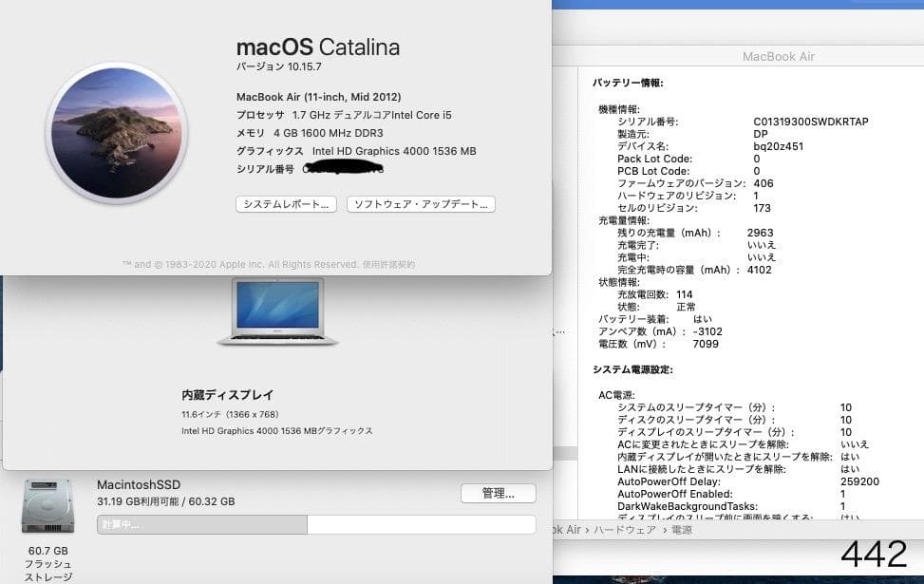Screen dimensions: 924x584
Task: Select the Pack Lot Code: label
Action: pos(654,159)
